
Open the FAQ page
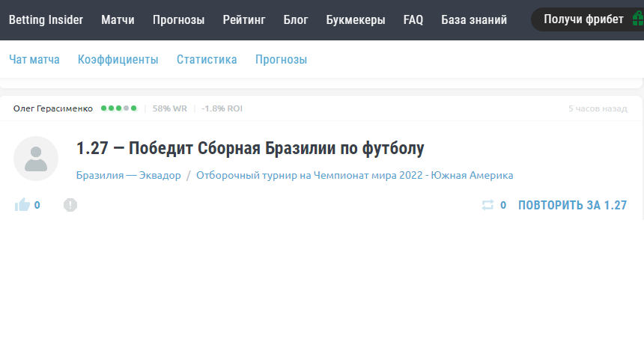coord(413,19)
